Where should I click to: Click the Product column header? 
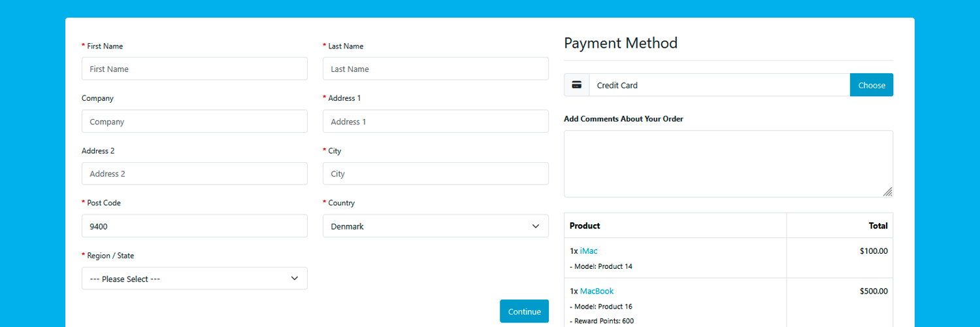[x=585, y=226]
